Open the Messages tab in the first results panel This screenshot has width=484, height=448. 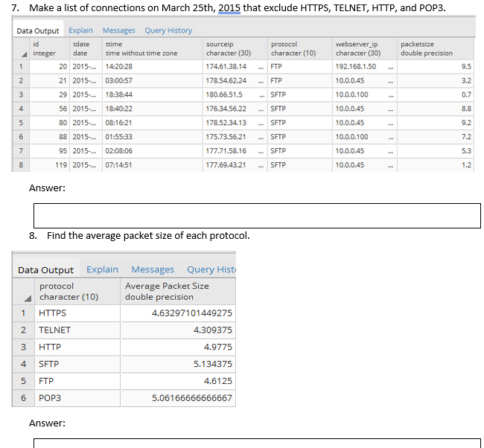119,31
